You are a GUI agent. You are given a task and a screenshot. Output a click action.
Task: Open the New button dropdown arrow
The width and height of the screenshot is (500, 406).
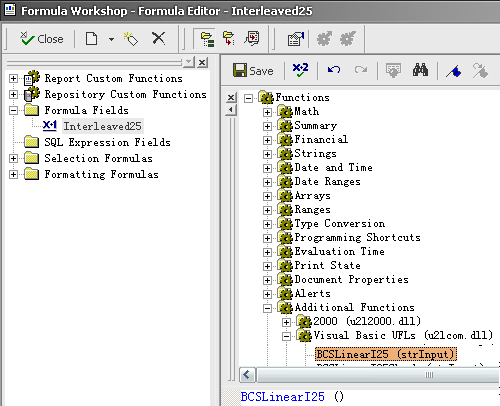[111, 39]
